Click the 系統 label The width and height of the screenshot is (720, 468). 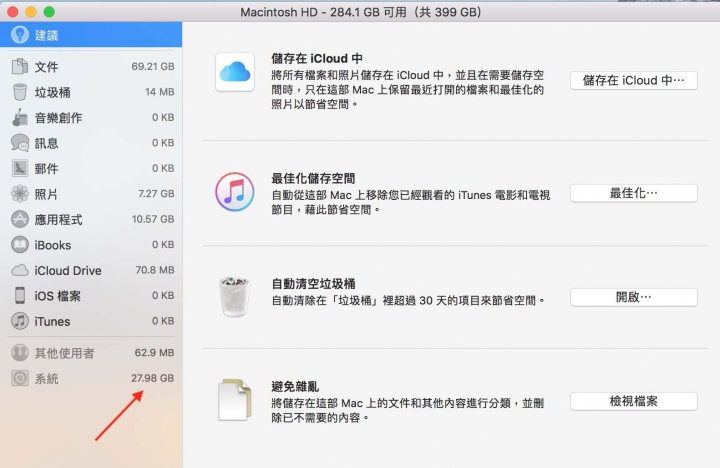tap(47, 379)
